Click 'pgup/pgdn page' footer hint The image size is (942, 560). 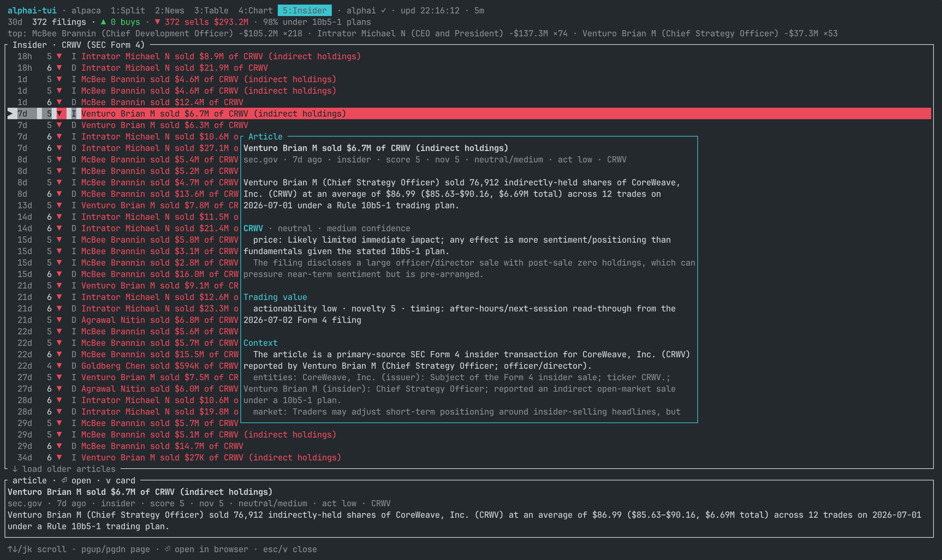[116, 550]
